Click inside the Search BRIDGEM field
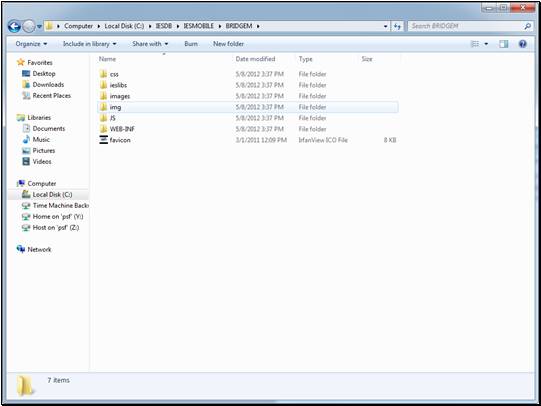This screenshot has height=406, width=541. pyautogui.click(x=465, y=26)
